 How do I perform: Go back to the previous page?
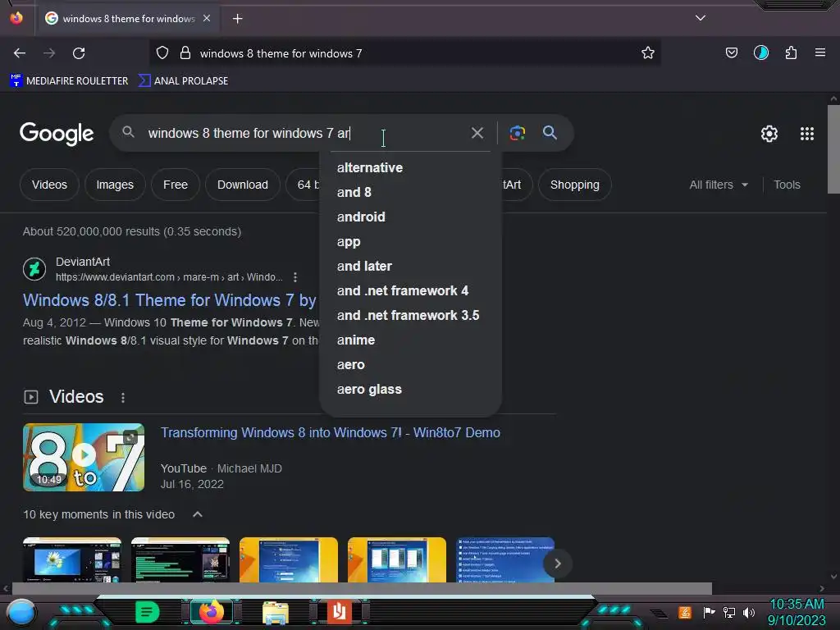tap(20, 53)
